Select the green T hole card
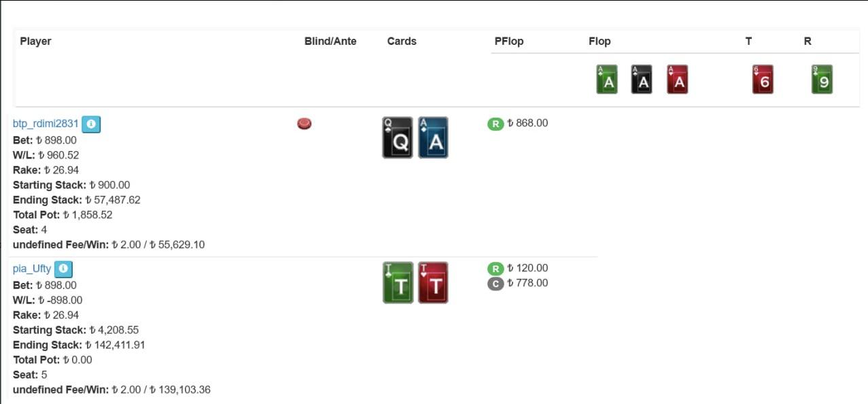Image resolution: width=868 pixels, height=404 pixels. click(x=398, y=283)
